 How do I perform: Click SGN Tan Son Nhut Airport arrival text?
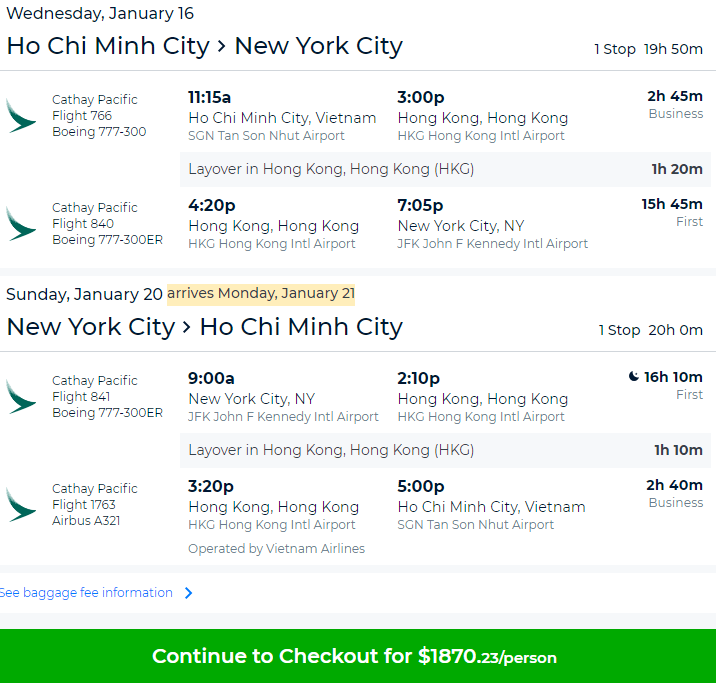(475, 525)
